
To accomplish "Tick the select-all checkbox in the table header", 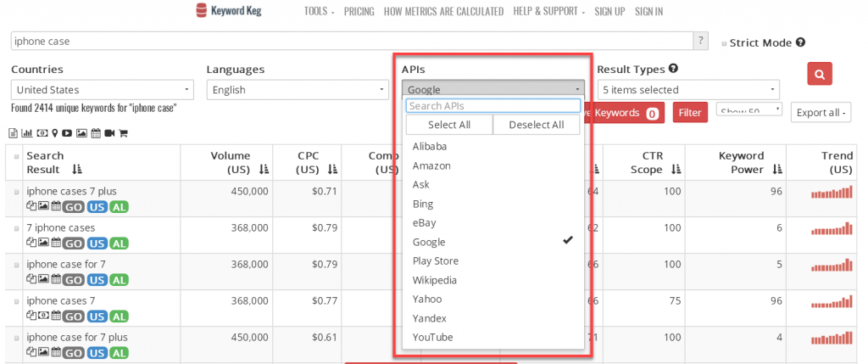I will (16, 156).
